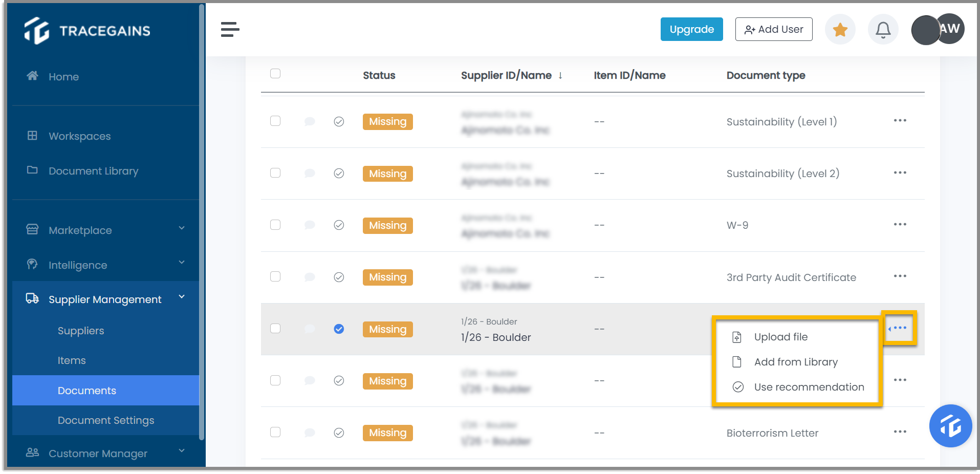Sort by the Supplier ID/Name column
Screen dimensions: 980x474
pyautogui.click(x=506, y=75)
